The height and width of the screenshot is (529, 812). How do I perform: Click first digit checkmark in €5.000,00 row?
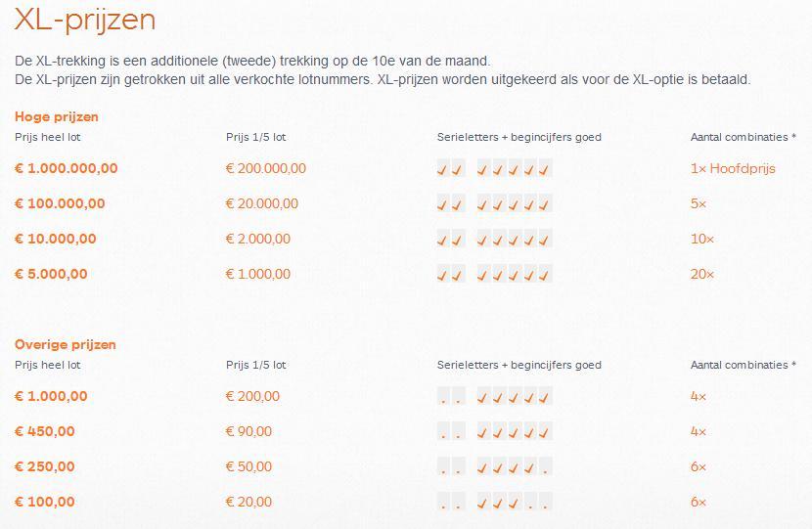[x=483, y=275]
